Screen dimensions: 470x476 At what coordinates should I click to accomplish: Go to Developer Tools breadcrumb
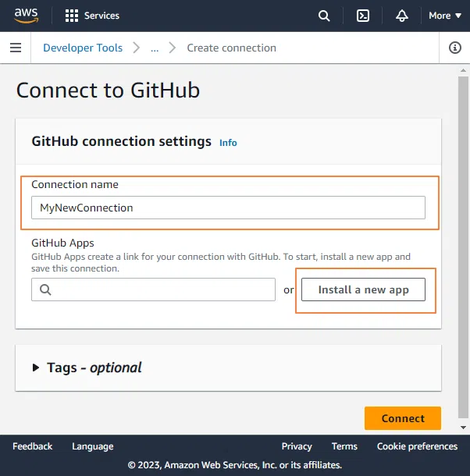(83, 48)
